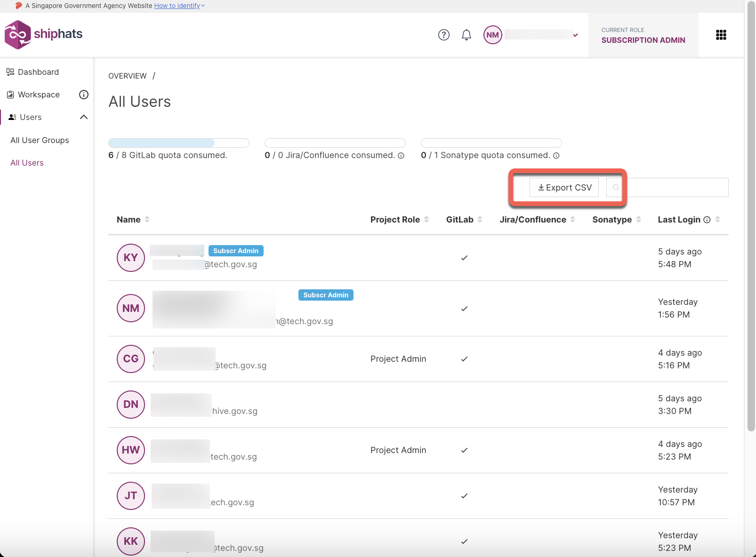This screenshot has height=557, width=756.
Task: Click the shiphats logo
Action: pyautogui.click(x=43, y=34)
